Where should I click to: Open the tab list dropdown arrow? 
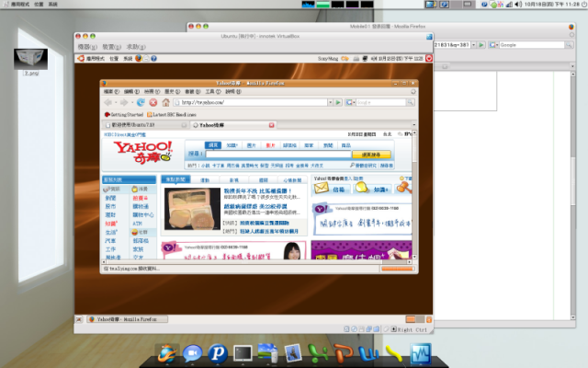pos(414,125)
